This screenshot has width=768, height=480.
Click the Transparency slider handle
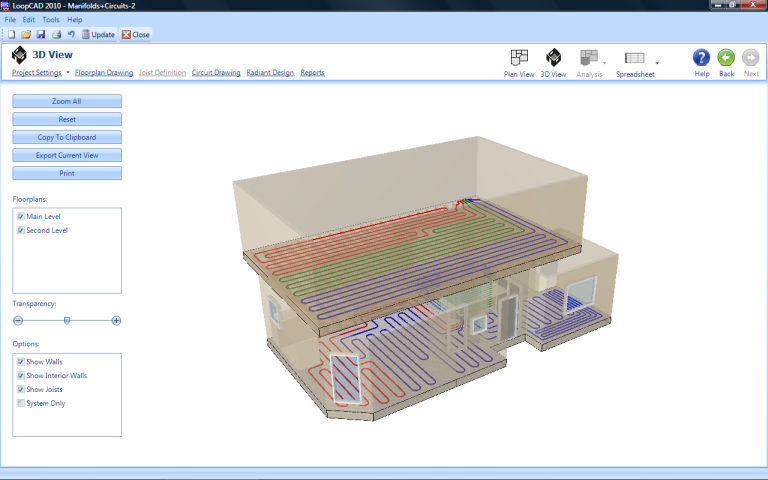coord(67,320)
